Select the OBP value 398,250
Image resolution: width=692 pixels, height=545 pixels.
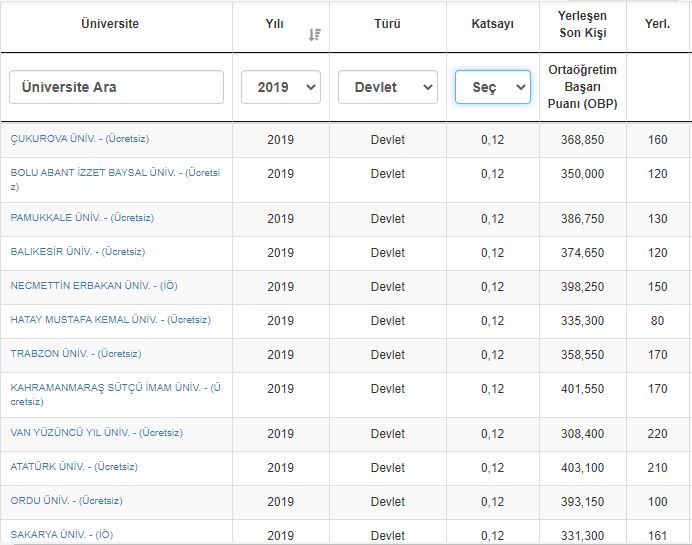[583, 287]
